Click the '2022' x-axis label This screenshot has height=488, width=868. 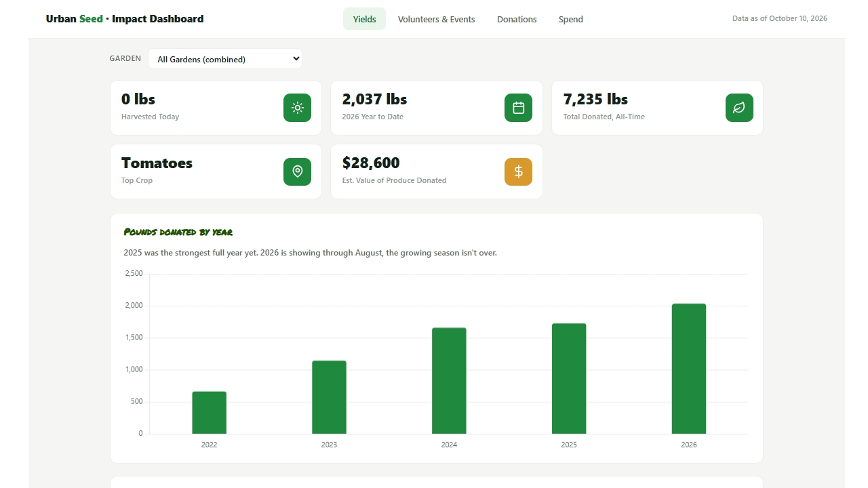pos(209,445)
